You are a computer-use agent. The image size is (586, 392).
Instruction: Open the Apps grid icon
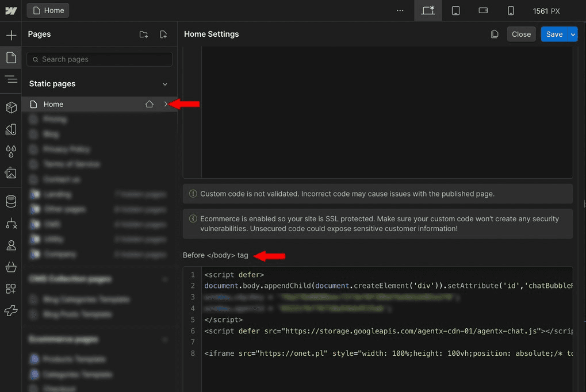tap(11, 289)
